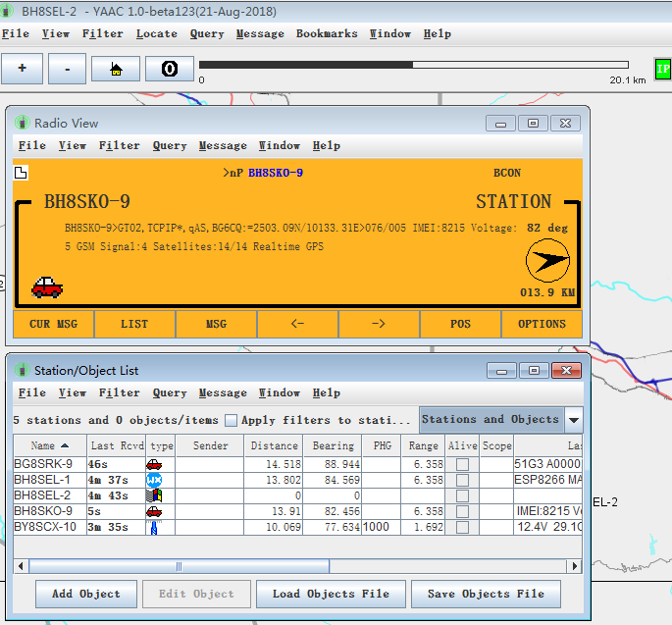Screen dimensions: 672x625
Task: Click the document icon in Radio View
Action: coord(21,174)
